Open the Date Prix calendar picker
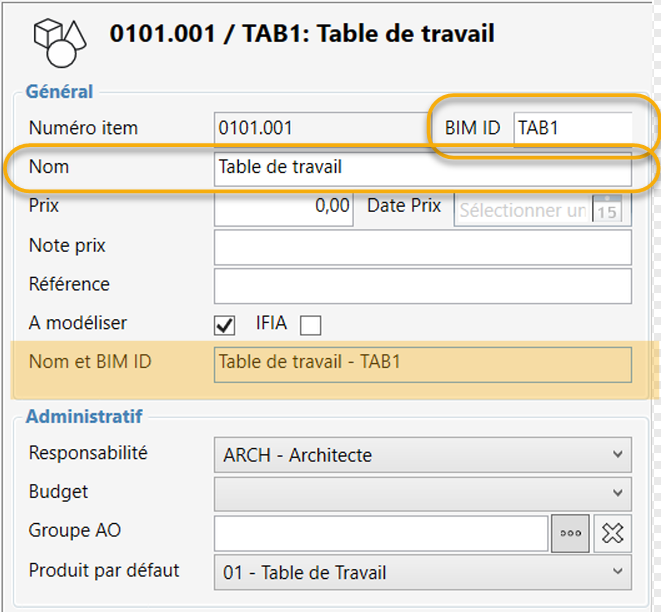The image size is (661, 612). coord(606,210)
